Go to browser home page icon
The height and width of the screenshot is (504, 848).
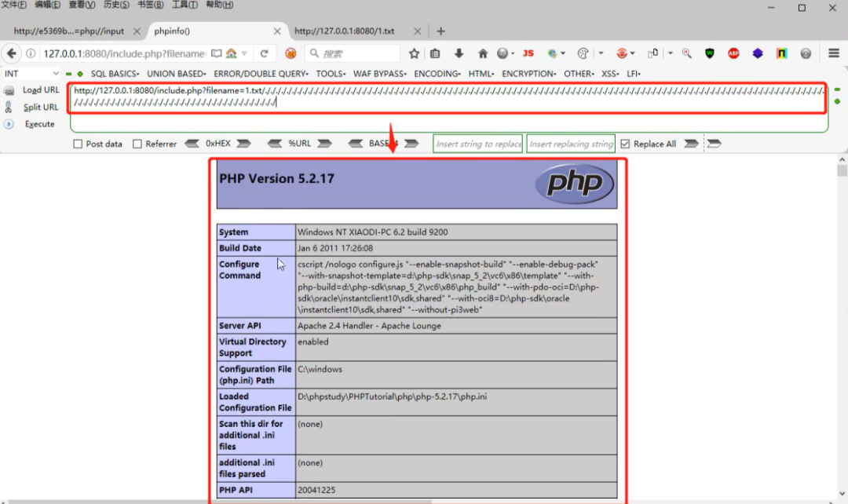482,53
